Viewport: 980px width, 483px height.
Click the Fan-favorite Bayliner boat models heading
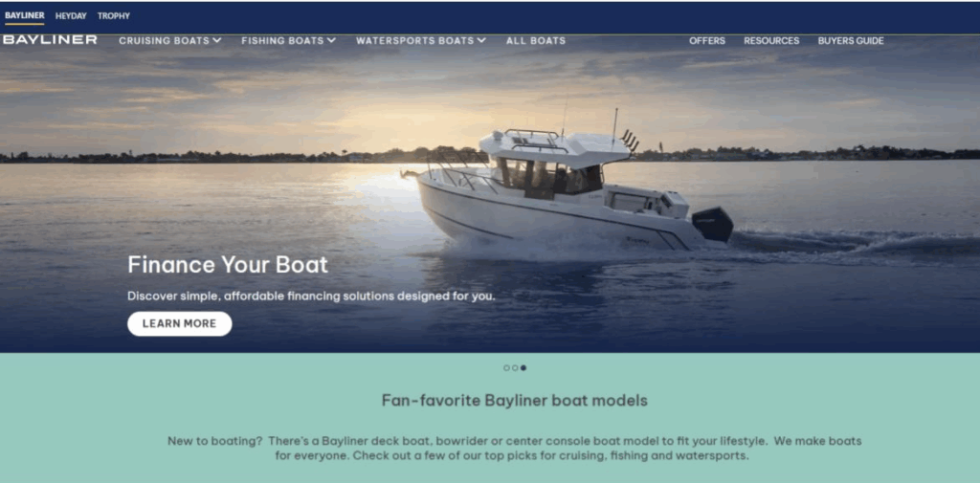click(x=514, y=401)
